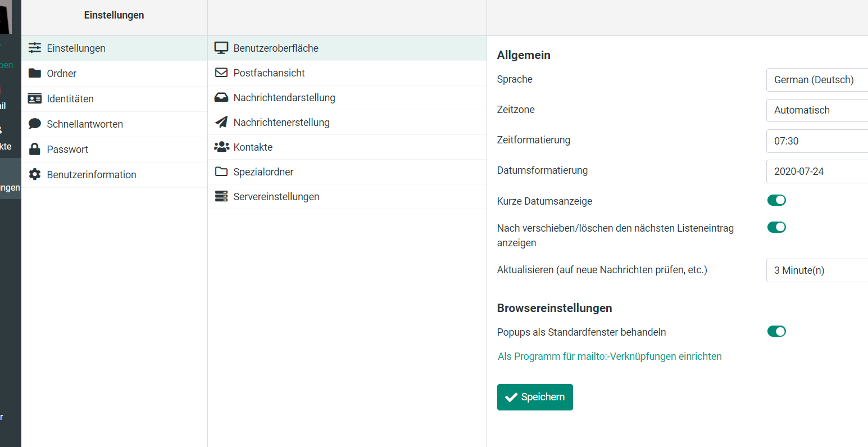Click the paper plane icon for Nachrichtenerstellung
The height and width of the screenshot is (447, 868).
[221, 123]
